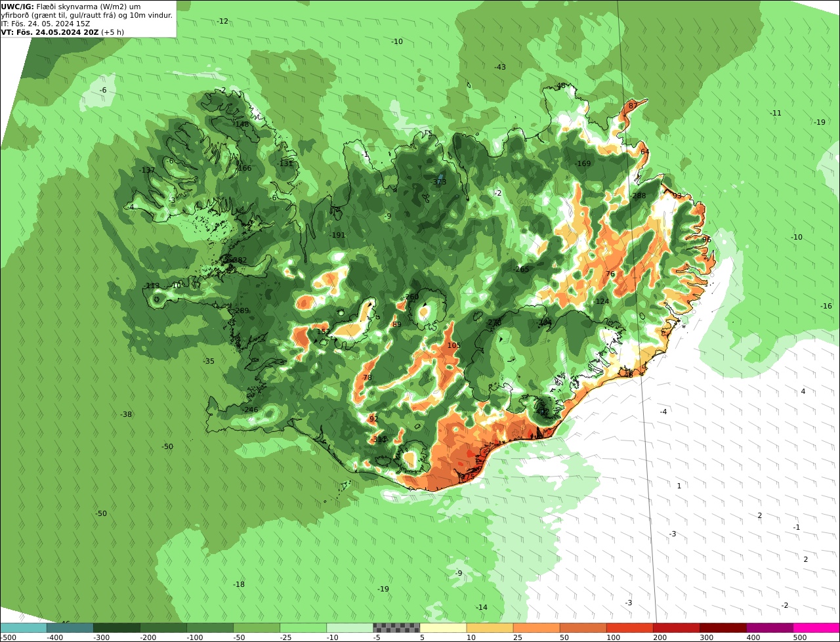The width and height of the screenshot is (840, 642).
Task: Click the '-288' value on the map
Action: point(638,196)
